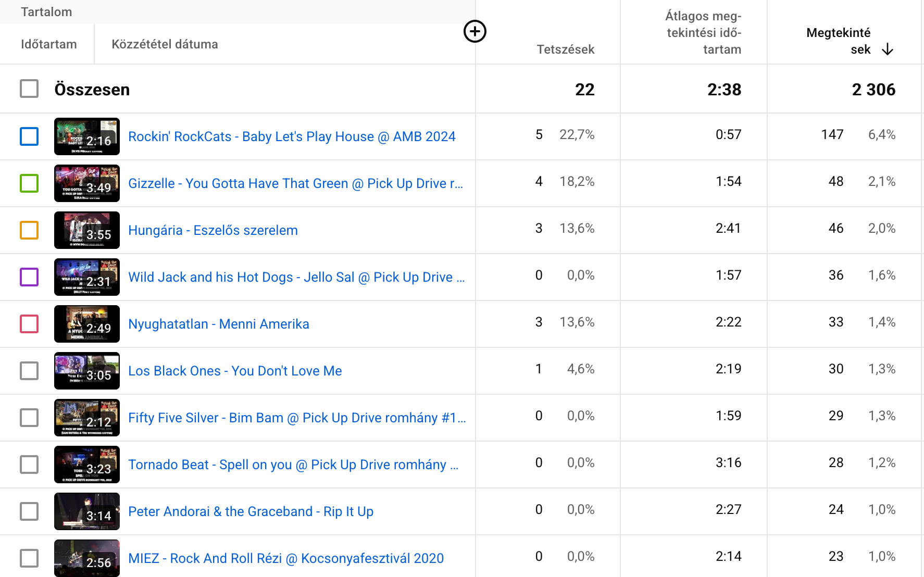Image resolution: width=924 pixels, height=577 pixels.
Task: Toggle the Összesen checkbox
Action: (29, 89)
